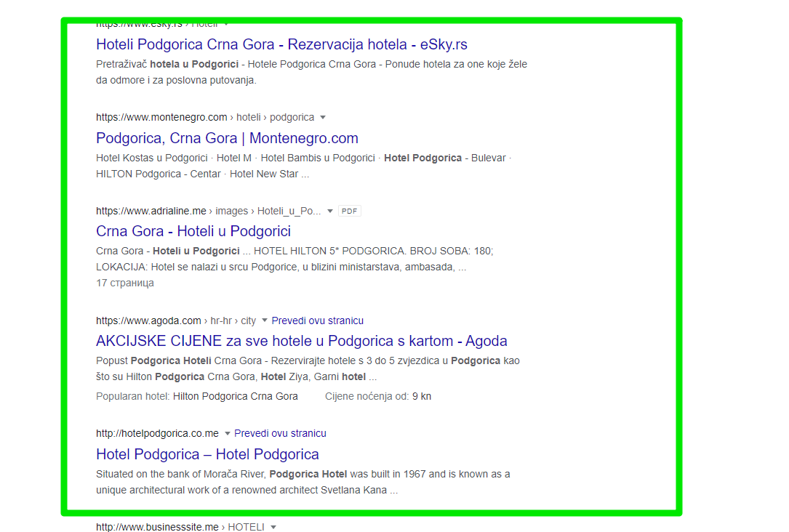Click the http://www.businesssite.me URL breadcrumb

point(180,526)
